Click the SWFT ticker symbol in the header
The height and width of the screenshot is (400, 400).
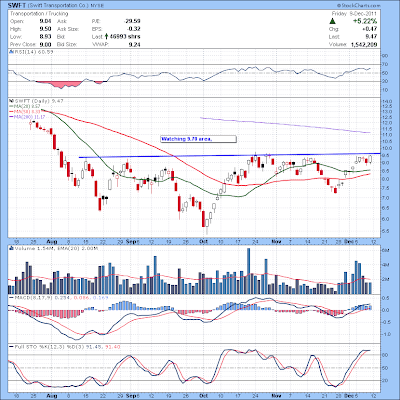16,5
